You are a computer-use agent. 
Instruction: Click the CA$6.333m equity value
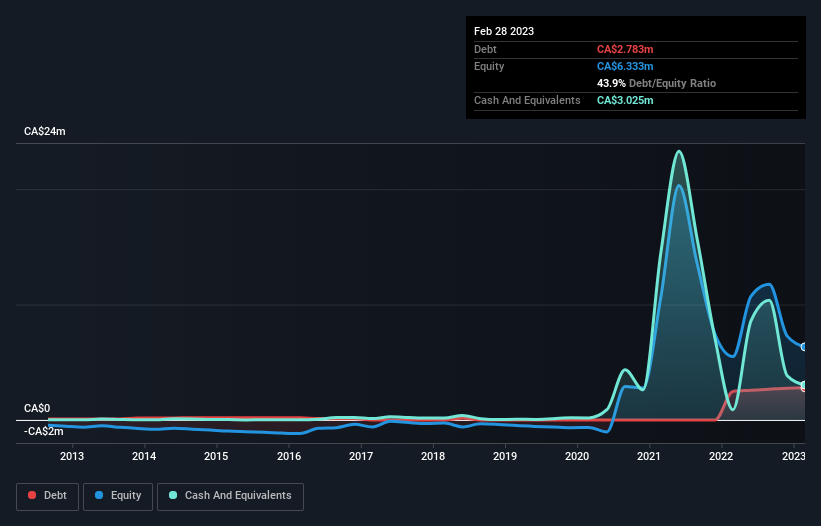coord(625,66)
